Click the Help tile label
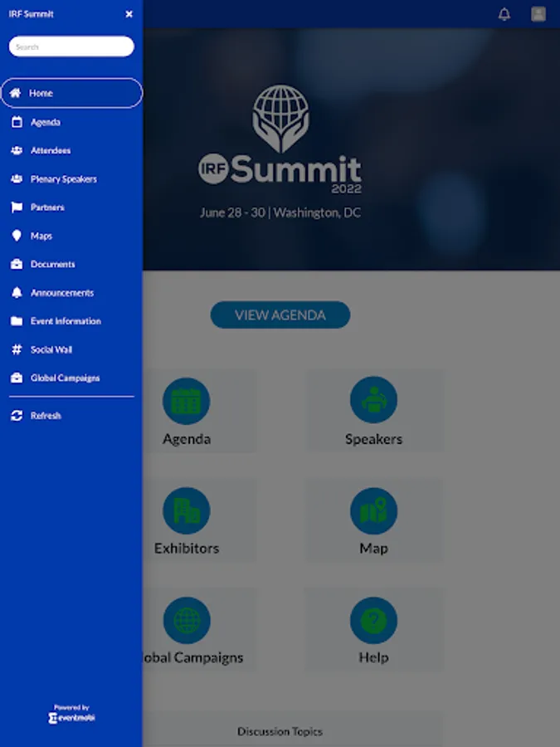Screen dimensions: 560x747 coord(373,657)
